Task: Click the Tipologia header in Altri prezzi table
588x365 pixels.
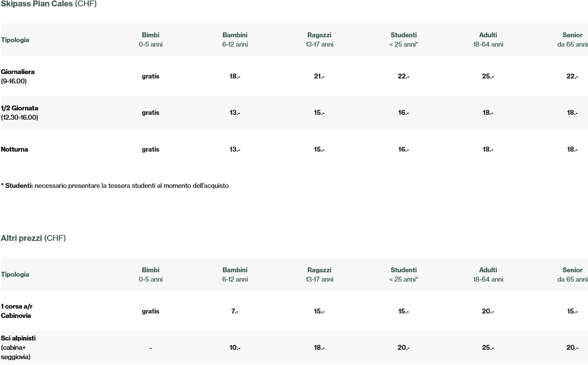Action: [15, 275]
